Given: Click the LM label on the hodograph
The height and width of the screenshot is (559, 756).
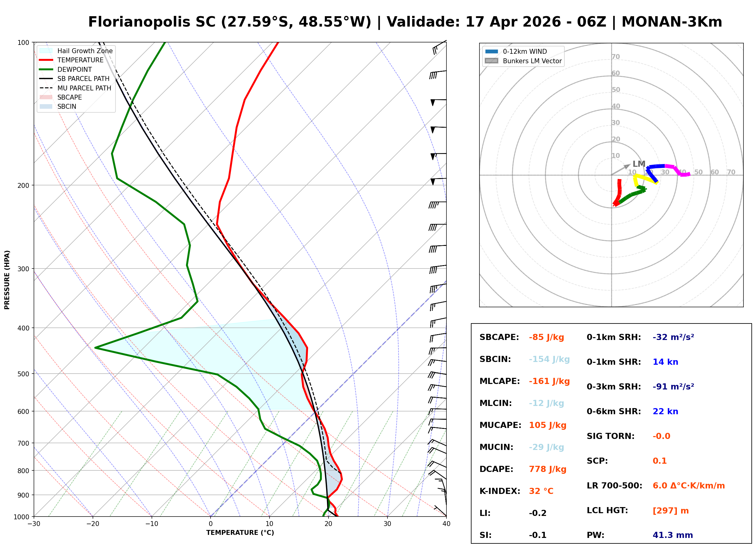Looking at the screenshot, I should click(x=639, y=164).
